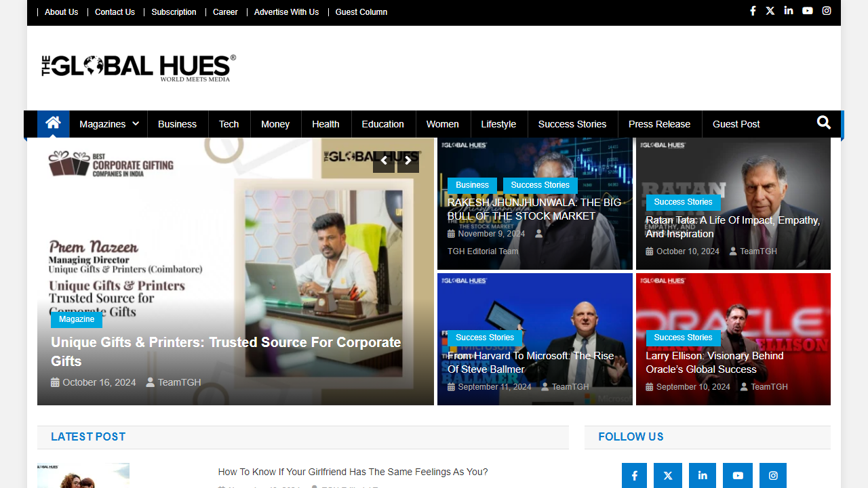Open the YouTube icon in top header
The height and width of the screenshot is (488, 868).
click(807, 10)
